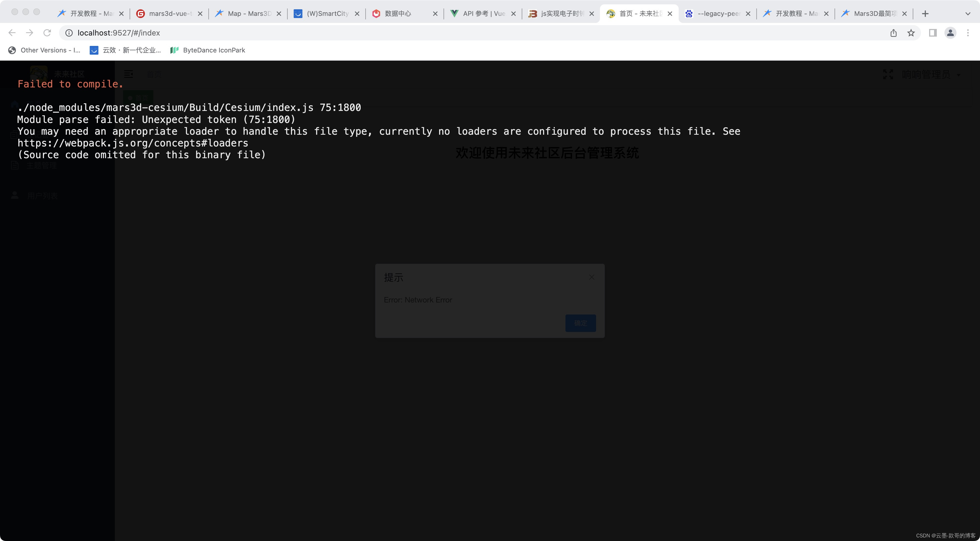This screenshot has height=541, width=980.
Task: Click the share page icon
Action: coord(893,33)
